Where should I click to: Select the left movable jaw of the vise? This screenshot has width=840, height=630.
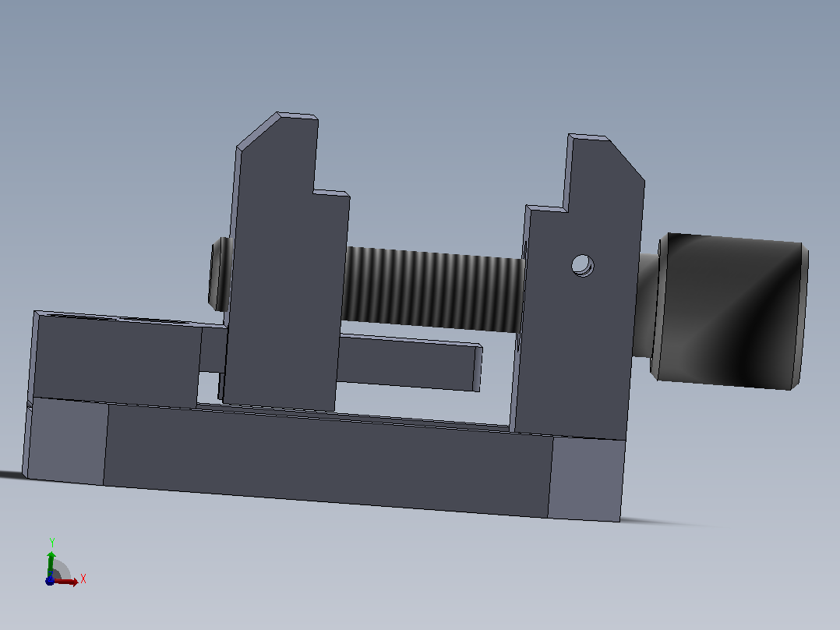(285, 263)
